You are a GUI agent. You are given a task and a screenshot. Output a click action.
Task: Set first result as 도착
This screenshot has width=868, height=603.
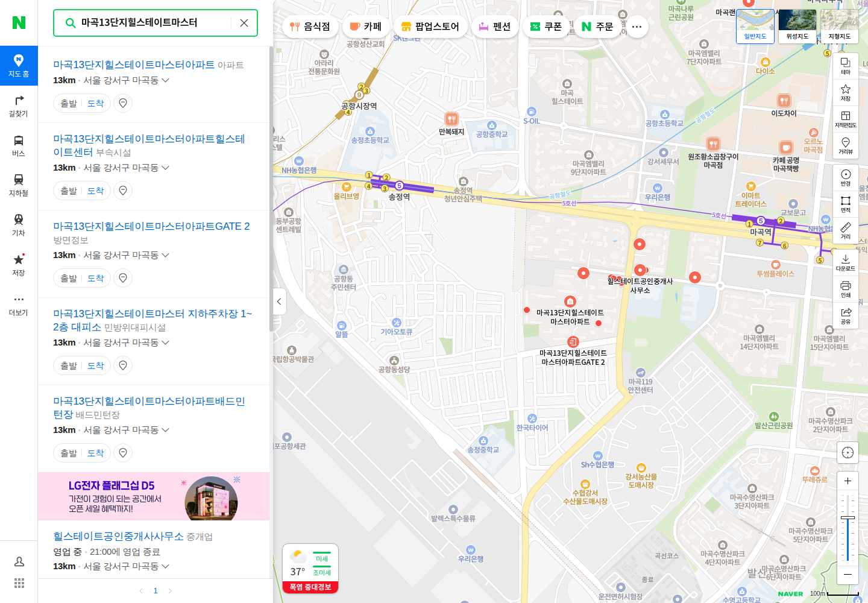(96, 103)
